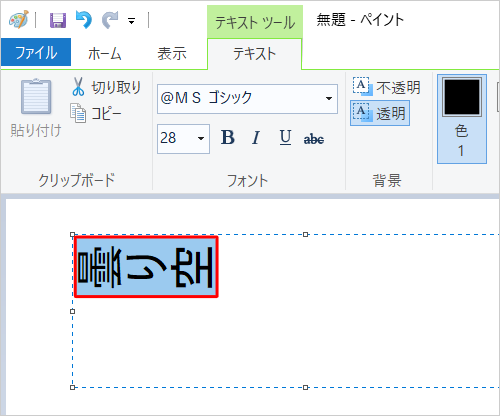Click the left-middle handle of text box
Viewport: 500px width, 416px height.
(73, 311)
